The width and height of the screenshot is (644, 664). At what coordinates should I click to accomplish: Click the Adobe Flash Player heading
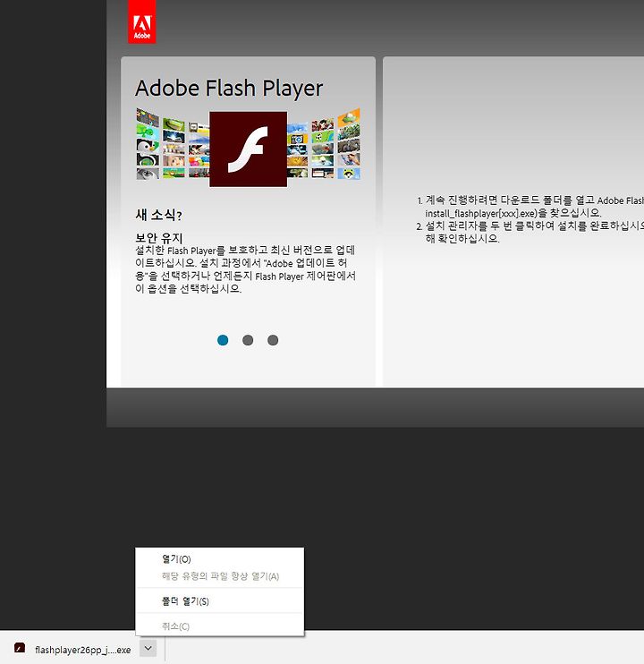(229, 88)
